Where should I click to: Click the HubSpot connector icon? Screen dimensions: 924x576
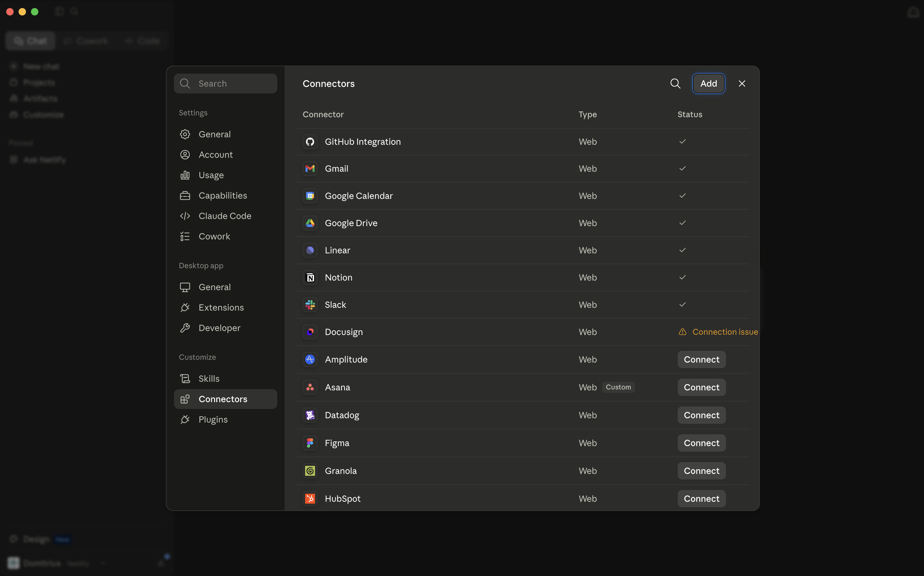point(310,498)
